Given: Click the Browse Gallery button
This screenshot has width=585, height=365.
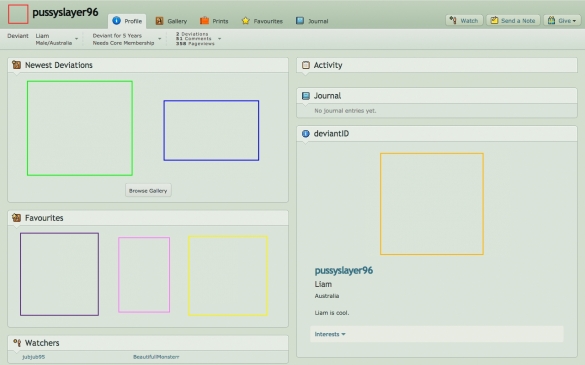Looking at the screenshot, I should pyautogui.click(x=148, y=190).
